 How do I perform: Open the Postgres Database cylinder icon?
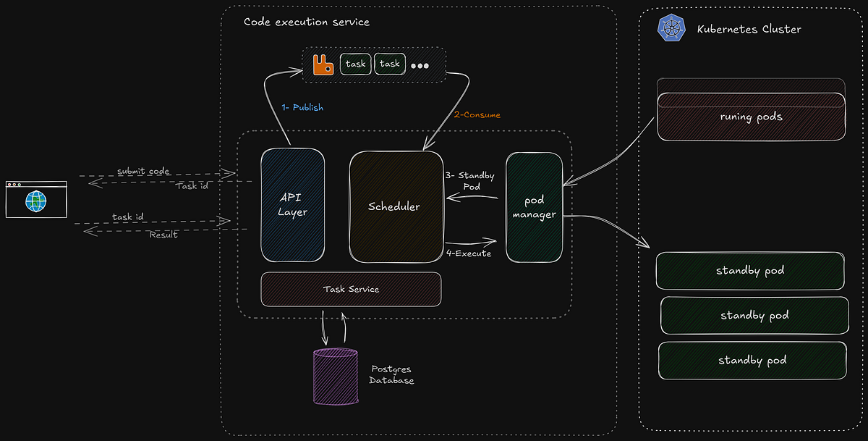(336, 377)
